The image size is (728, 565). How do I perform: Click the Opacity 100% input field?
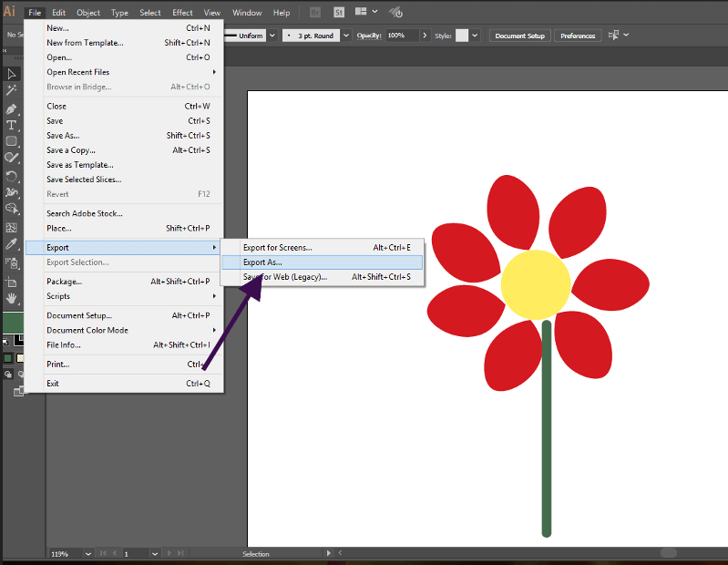[x=401, y=36]
